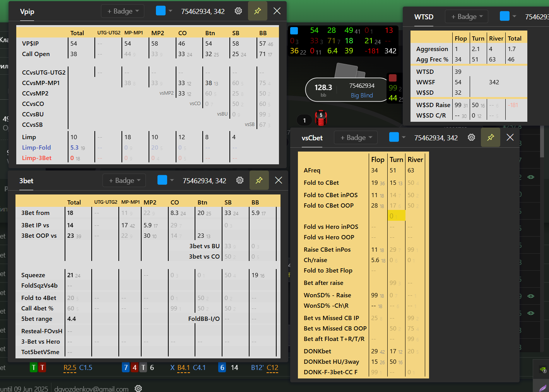Viewport: 549px width, 392px height.
Task: Click the NVIDIA tray icon
Action: [543, 370]
